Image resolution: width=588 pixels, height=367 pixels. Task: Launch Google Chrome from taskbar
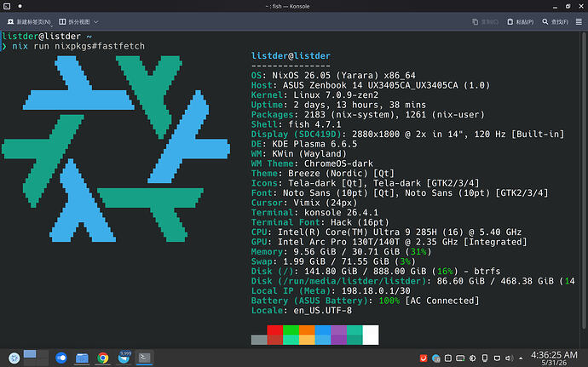tap(103, 358)
